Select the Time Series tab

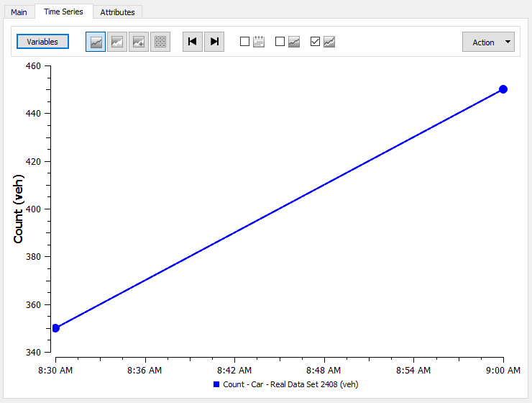coord(63,12)
